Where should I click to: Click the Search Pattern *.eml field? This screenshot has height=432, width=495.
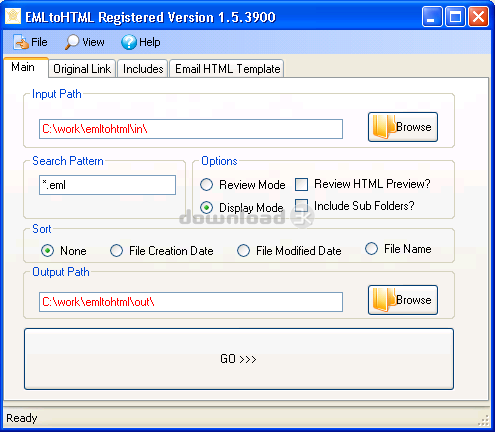pyautogui.click(x=107, y=185)
